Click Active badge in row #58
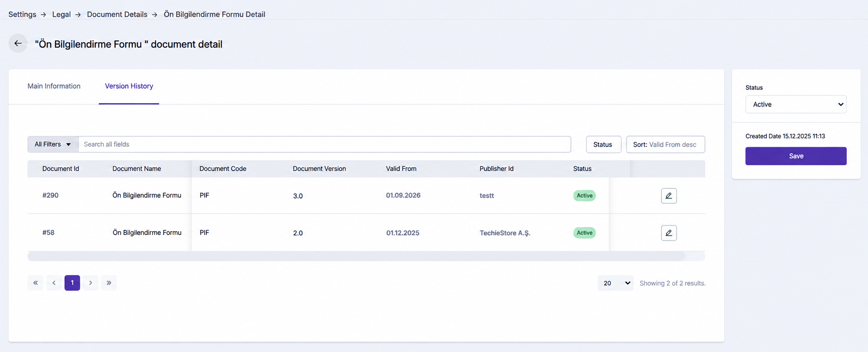This screenshot has width=868, height=352. [585, 233]
